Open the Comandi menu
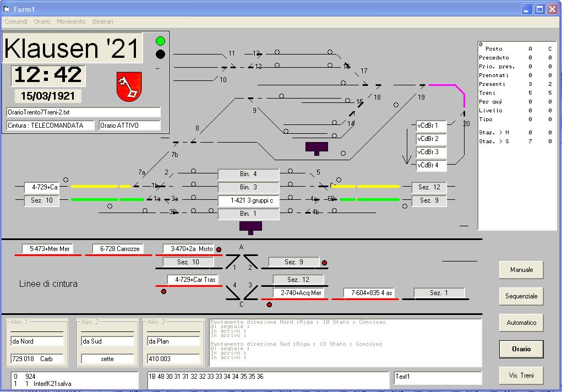Screen dimensions: 562x392 point(16,21)
